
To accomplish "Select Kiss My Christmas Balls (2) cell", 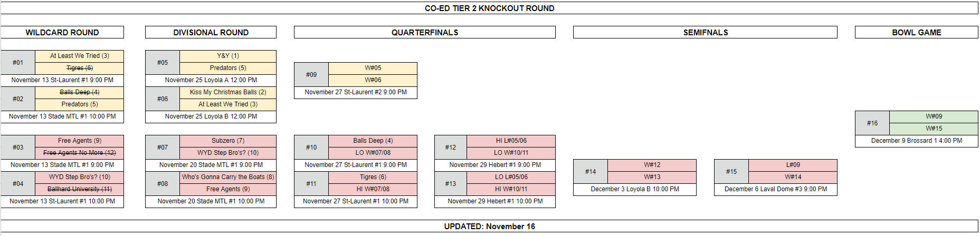I will (228, 92).
